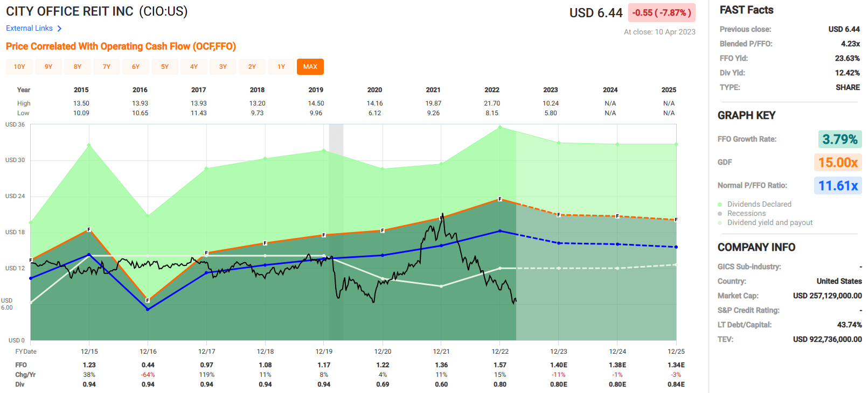Click the CITY OFFICE REIT INC heading
The height and width of the screenshot is (393, 868).
[70, 11]
